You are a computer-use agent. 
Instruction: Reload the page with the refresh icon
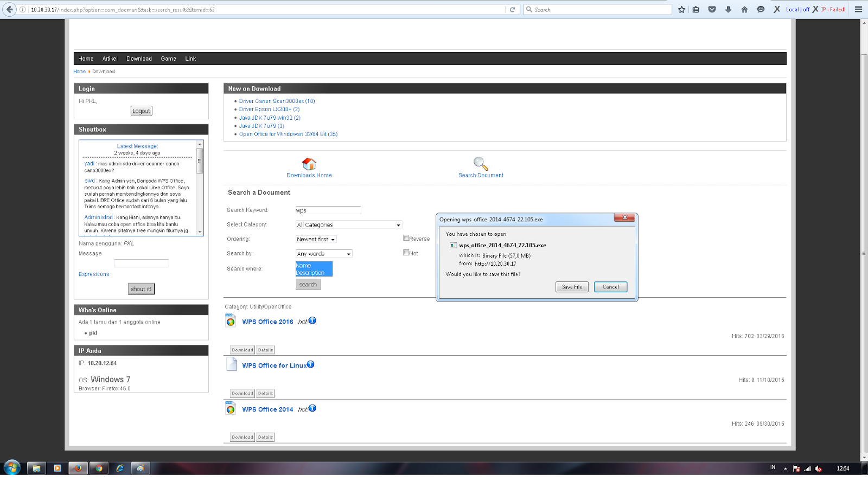pos(512,10)
